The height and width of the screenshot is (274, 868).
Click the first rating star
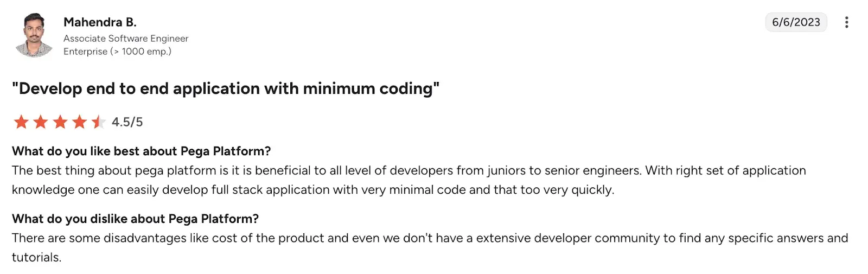pos(21,122)
